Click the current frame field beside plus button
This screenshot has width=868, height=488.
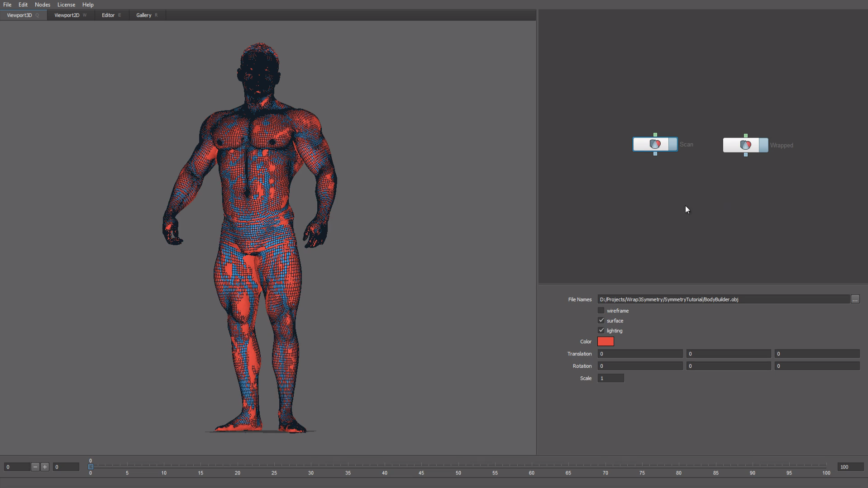pyautogui.click(x=66, y=467)
